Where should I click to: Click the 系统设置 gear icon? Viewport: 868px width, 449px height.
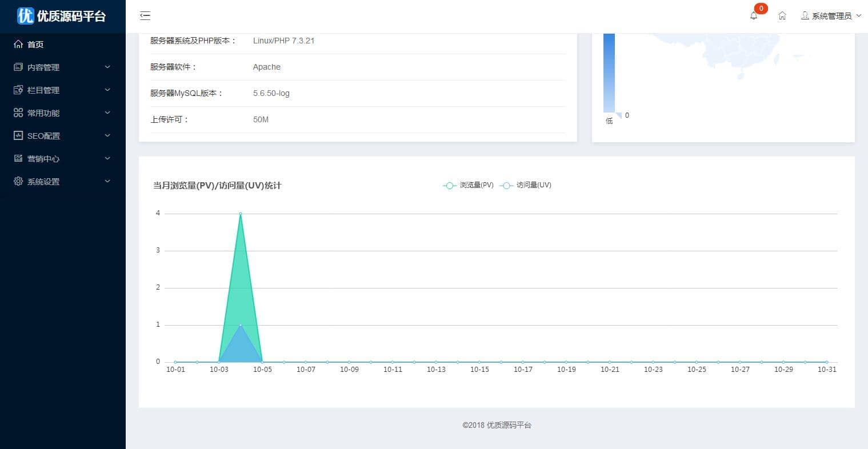(18, 182)
